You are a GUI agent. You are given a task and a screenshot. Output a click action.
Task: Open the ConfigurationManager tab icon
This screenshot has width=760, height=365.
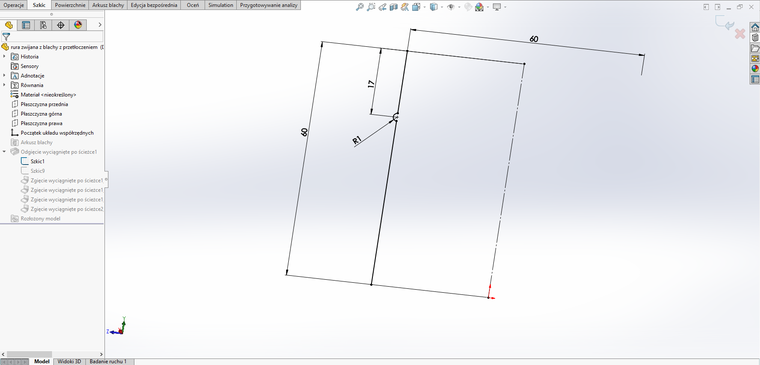coord(44,25)
